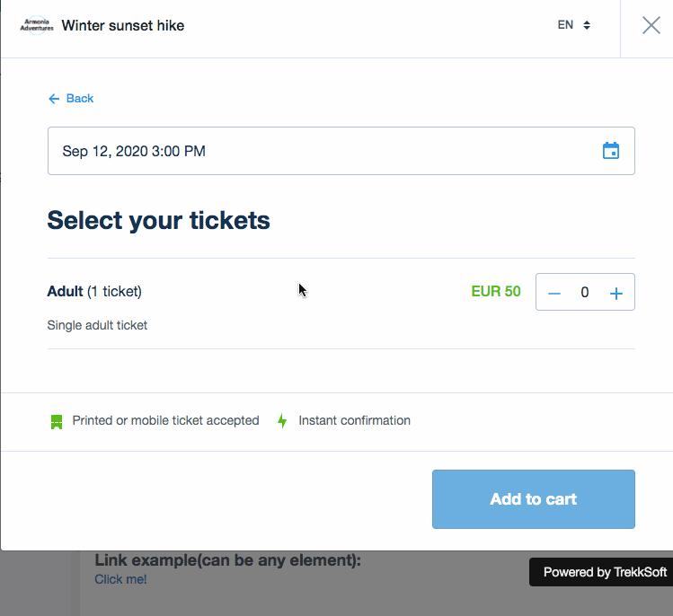Click the Adult (1 ticket) label

(94, 291)
